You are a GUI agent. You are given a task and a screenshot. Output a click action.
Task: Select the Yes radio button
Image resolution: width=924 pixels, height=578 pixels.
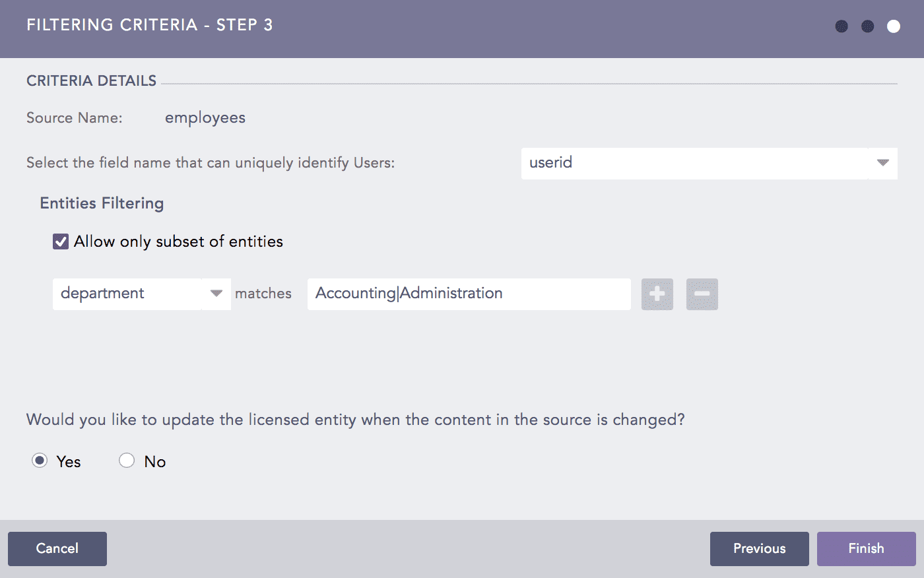click(x=40, y=460)
